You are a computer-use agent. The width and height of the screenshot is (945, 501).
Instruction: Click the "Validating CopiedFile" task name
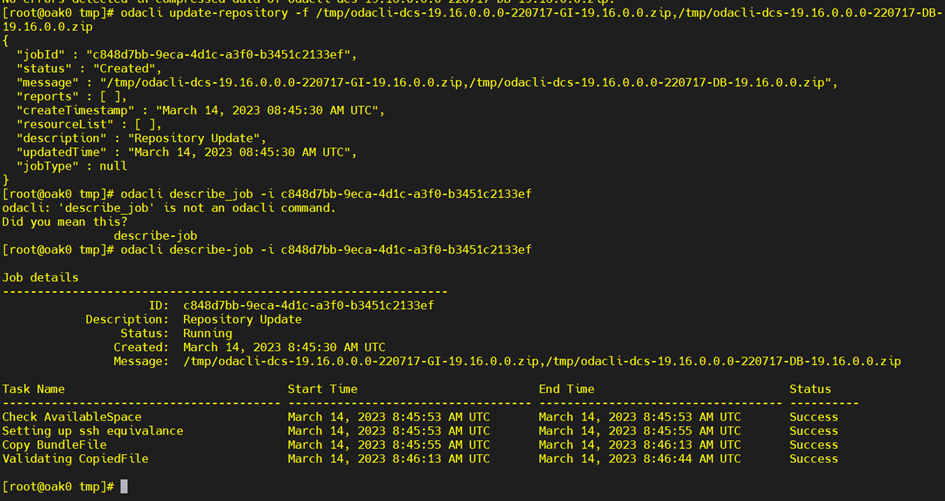pos(75,459)
